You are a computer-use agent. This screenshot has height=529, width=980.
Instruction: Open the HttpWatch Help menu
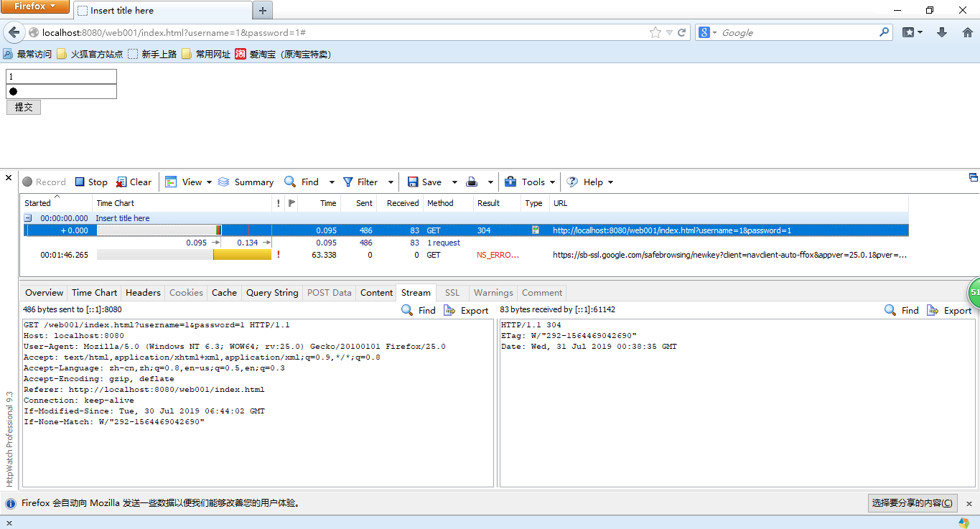coord(590,182)
